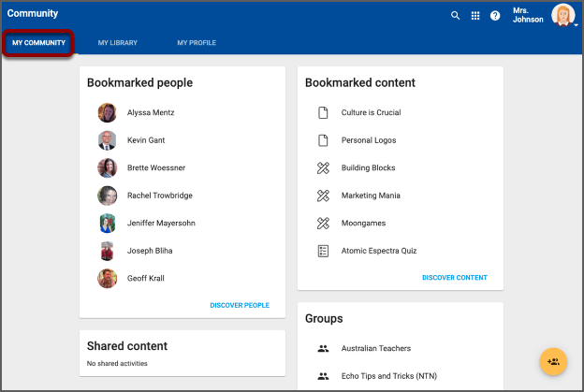
Task: Switch to the My Library tab
Action: (x=117, y=43)
